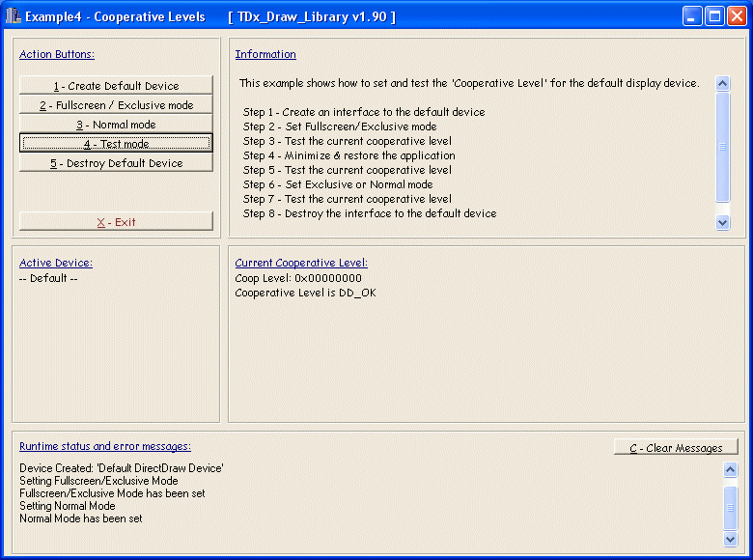
Task: Maximize the Example4 window
Action: 714,16
